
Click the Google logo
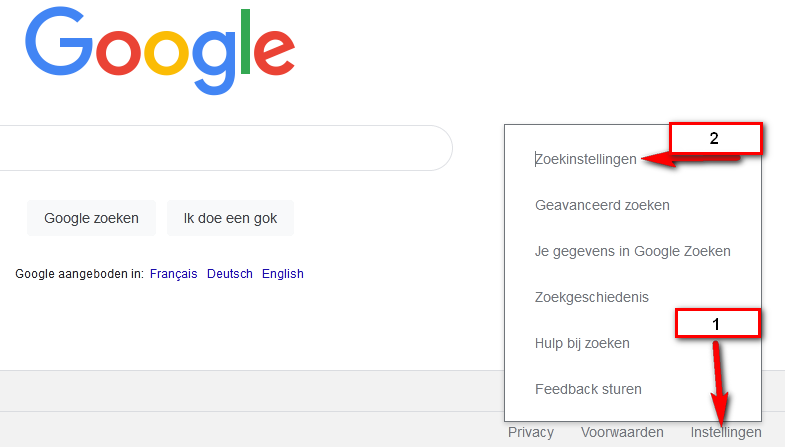(x=160, y=50)
